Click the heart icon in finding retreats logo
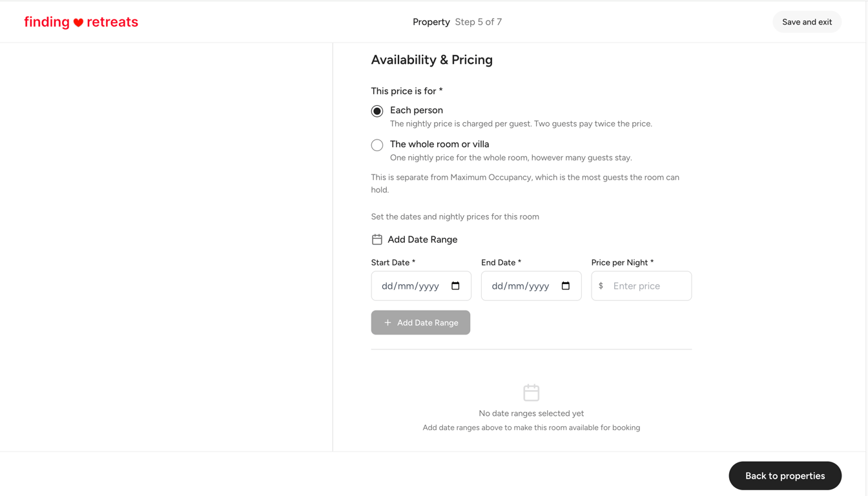The width and height of the screenshot is (868, 496). [78, 23]
